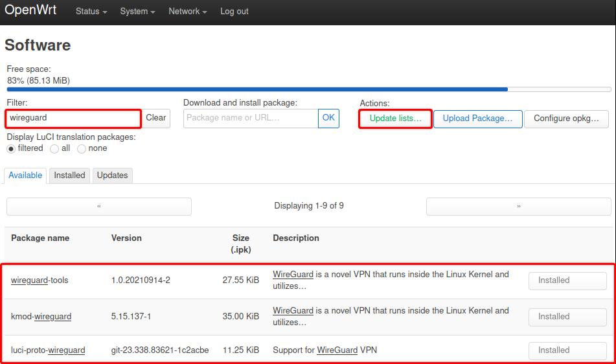Image resolution: width=616 pixels, height=364 pixels.
Task: Click the Displaying 1-9 of 9 text
Action: point(309,206)
